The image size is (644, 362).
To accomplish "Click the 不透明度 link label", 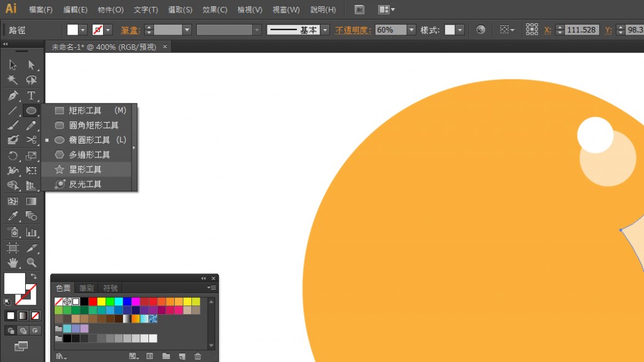I will [x=353, y=30].
